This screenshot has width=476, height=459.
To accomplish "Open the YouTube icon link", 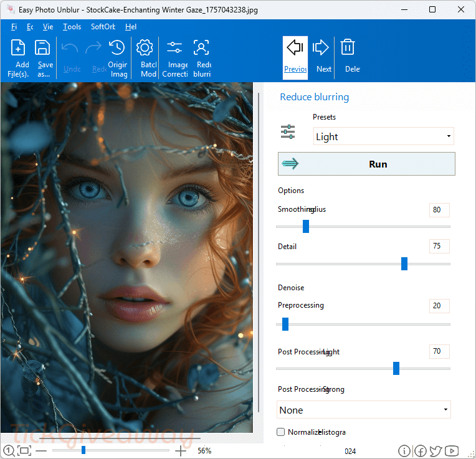I will pyautogui.click(x=452, y=451).
